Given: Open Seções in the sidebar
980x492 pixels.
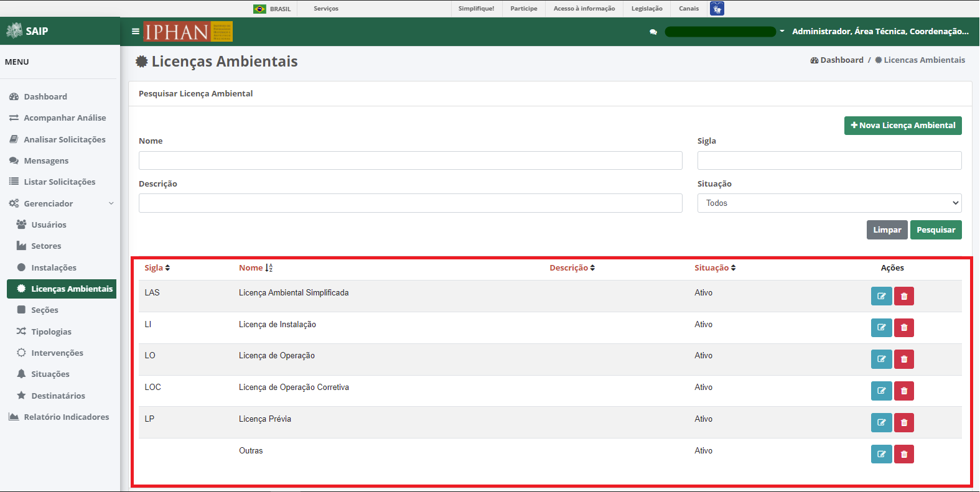Looking at the screenshot, I should [x=45, y=310].
